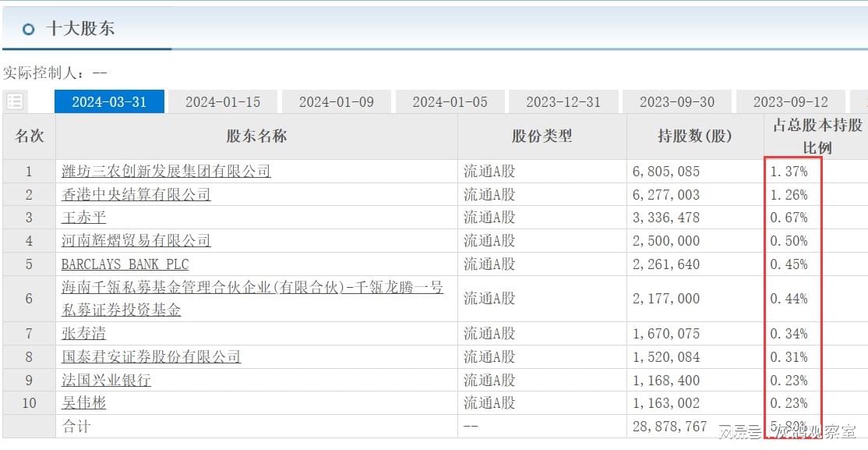
Task: Click the 0.67% holding ratio
Action: [x=789, y=218]
